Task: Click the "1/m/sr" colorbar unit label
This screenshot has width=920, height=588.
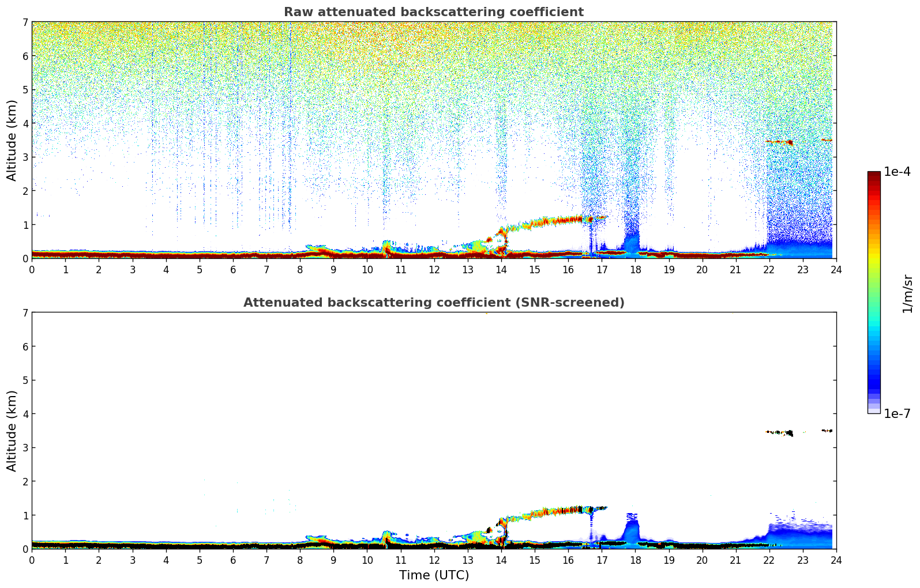Action: [x=907, y=293]
